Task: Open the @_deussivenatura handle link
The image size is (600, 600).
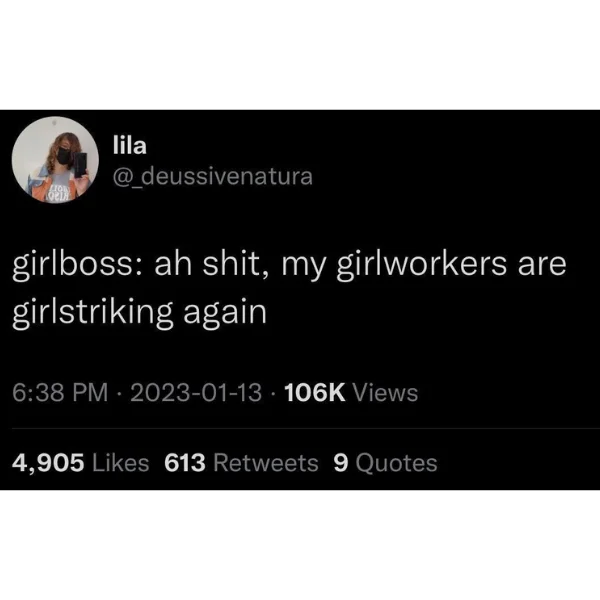Action: point(213,177)
